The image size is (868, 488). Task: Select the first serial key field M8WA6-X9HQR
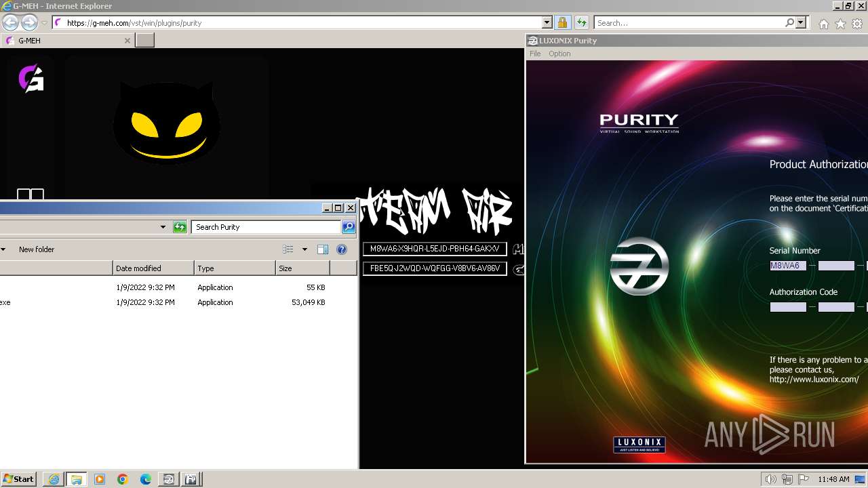point(435,249)
